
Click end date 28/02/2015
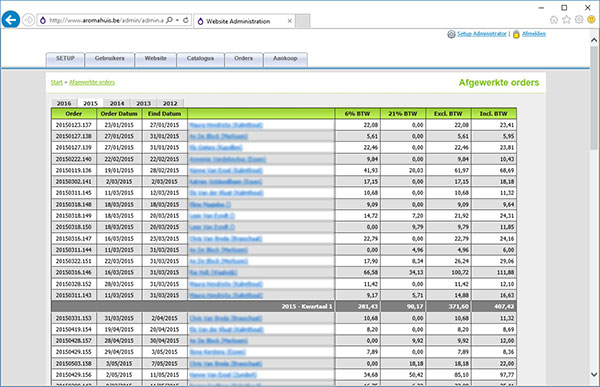[165, 170]
